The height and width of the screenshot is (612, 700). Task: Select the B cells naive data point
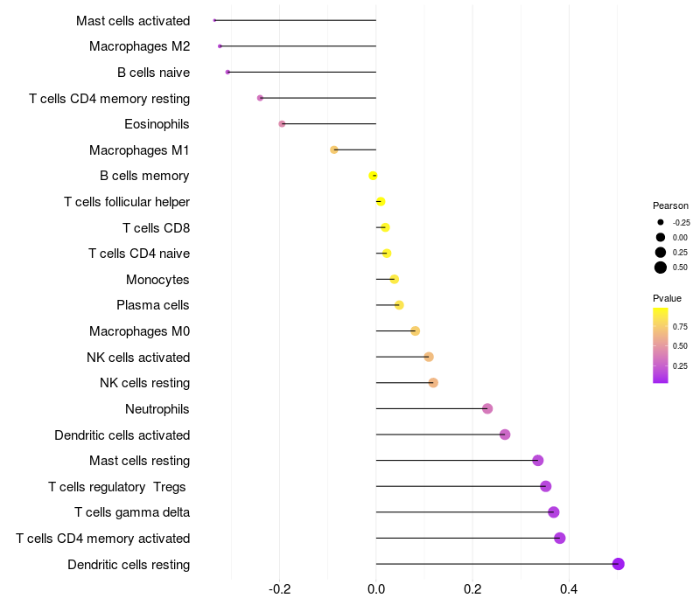227,72
